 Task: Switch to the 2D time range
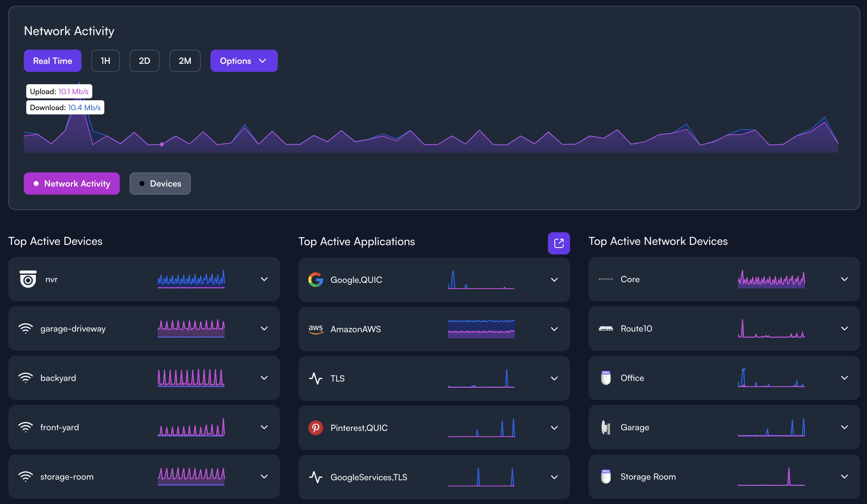[x=144, y=61]
